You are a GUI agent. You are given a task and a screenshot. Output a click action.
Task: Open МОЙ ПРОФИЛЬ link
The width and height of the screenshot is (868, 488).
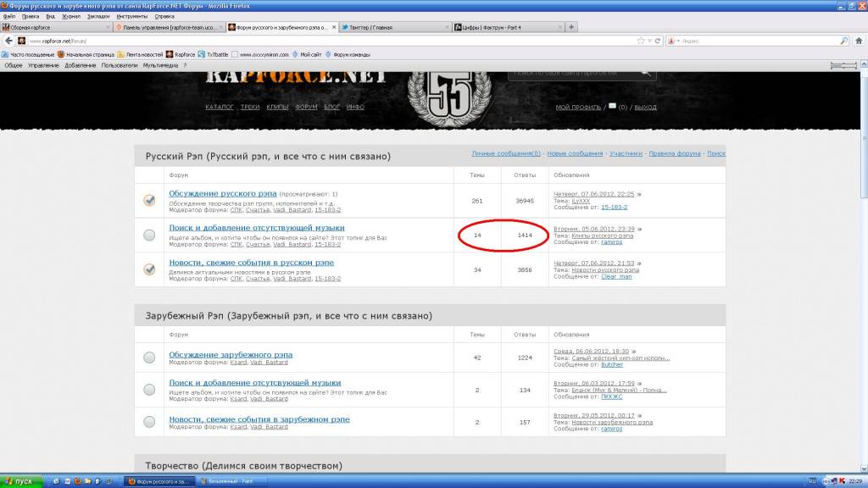pyautogui.click(x=578, y=108)
